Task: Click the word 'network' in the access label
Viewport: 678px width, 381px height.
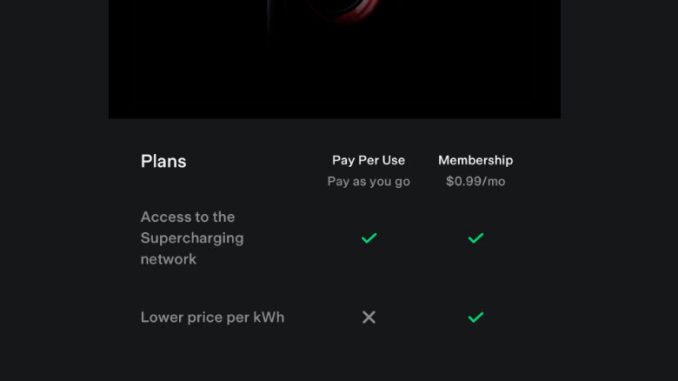Action: pyautogui.click(x=168, y=259)
